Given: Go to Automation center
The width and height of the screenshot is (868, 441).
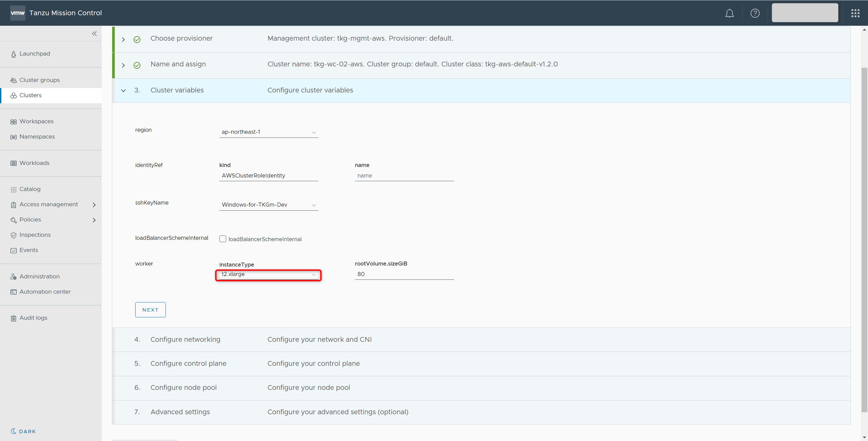Looking at the screenshot, I should pyautogui.click(x=45, y=292).
